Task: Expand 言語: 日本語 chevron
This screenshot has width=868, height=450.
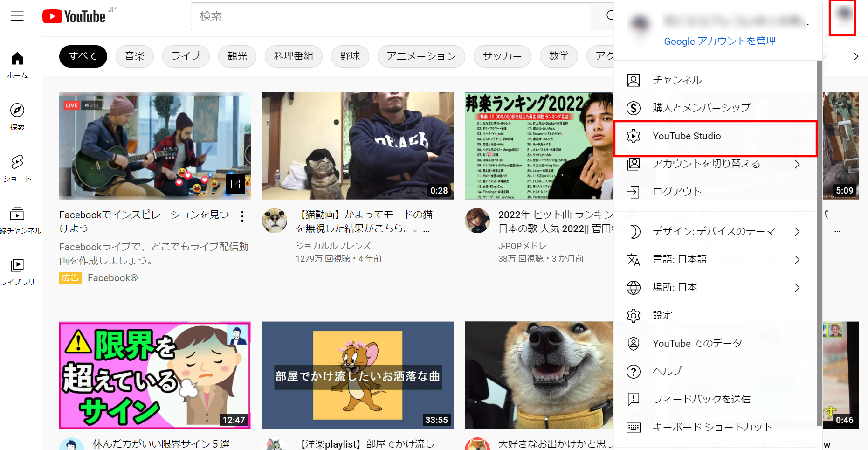Action: tap(797, 260)
